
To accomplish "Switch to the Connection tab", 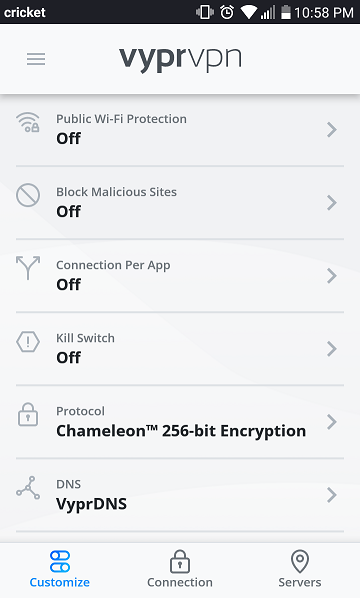I will (x=180, y=569).
